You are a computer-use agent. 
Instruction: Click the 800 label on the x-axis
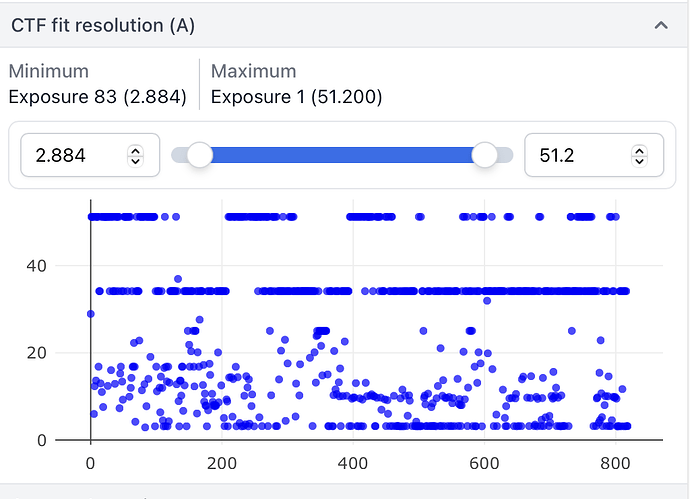[615, 463]
